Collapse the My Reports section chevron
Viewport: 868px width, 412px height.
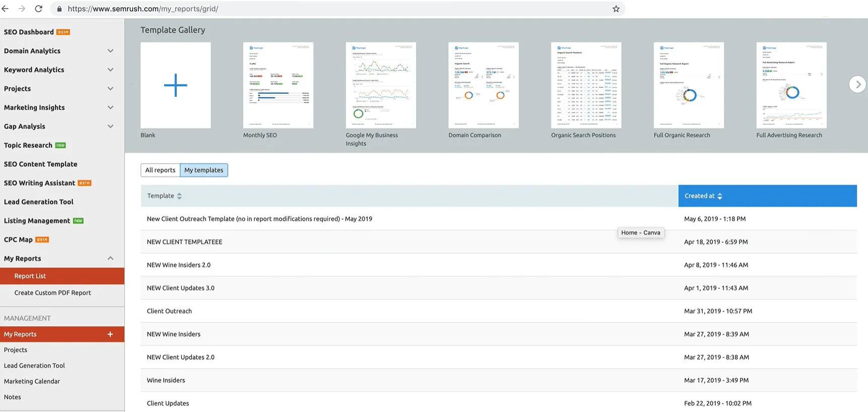[110, 258]
